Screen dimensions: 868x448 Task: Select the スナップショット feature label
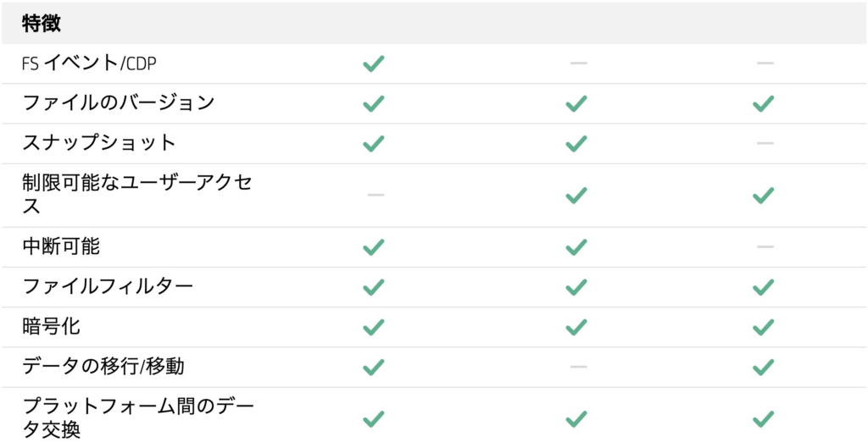point(99,142)
